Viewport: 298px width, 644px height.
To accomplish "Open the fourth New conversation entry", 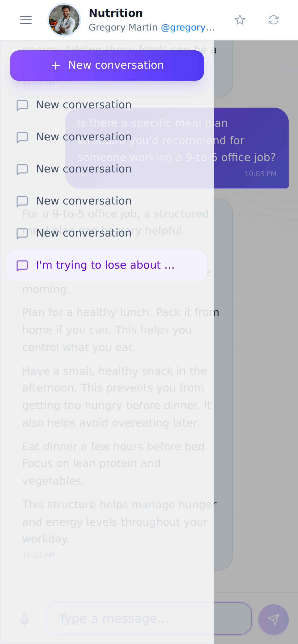I will [107, 201].
